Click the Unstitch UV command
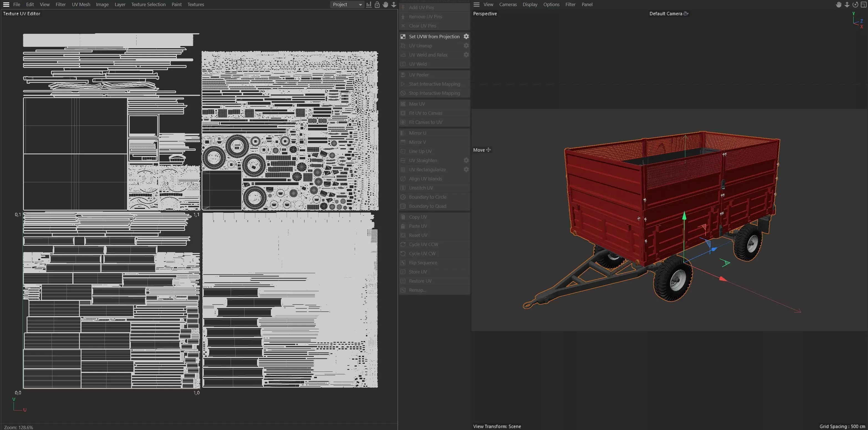 435,188
